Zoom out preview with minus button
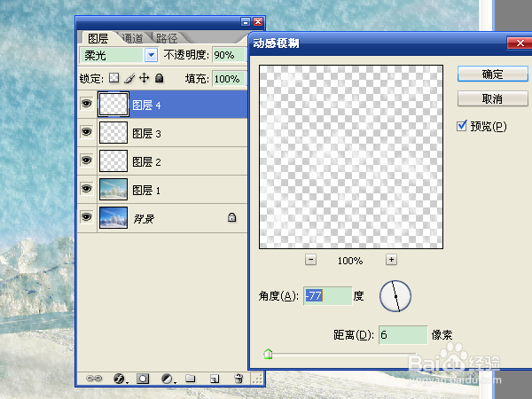The height and width of the screenshot is (399, 532). (x=311, y=260)
